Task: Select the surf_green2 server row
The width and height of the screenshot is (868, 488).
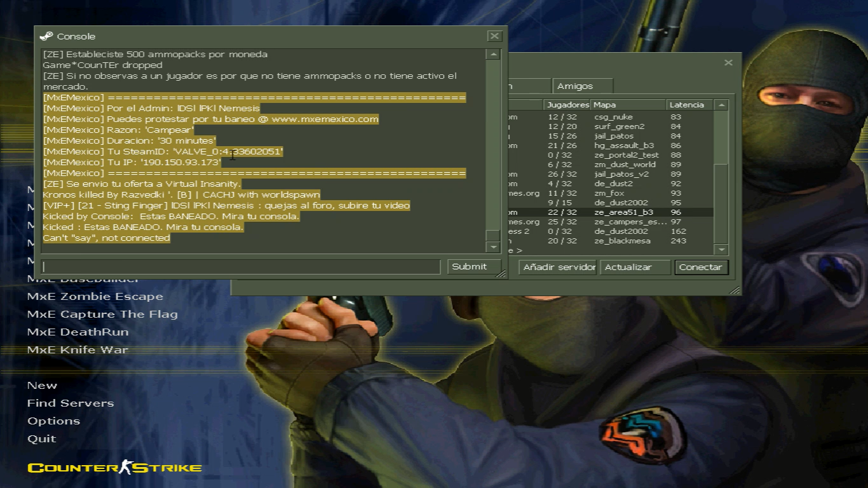Action: click(x=611, y=126)
